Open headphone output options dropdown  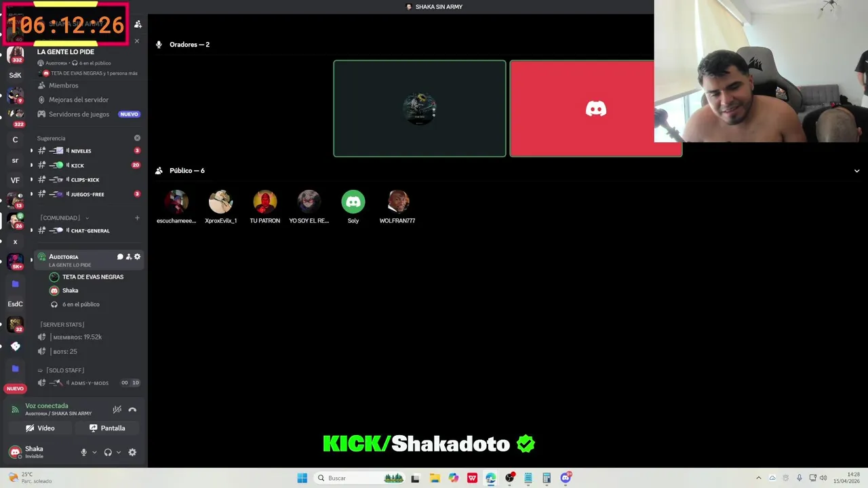pyautogui.click(x=118, y=452)
